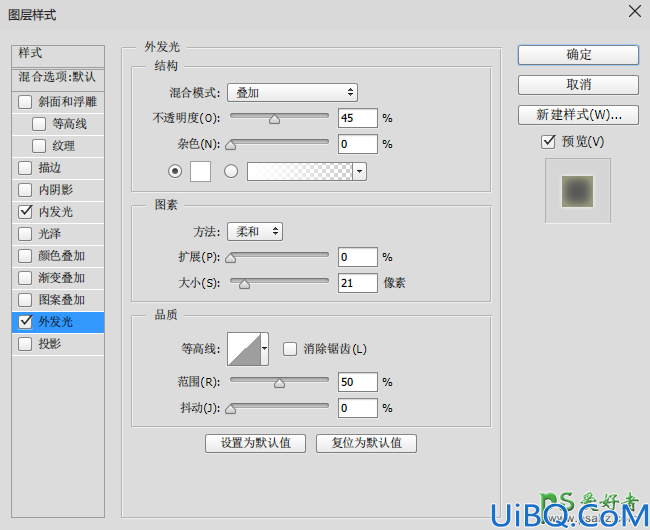Open gradient picker dropdown arrow
This screenshot has width=650, height=530.
[359, 172]
